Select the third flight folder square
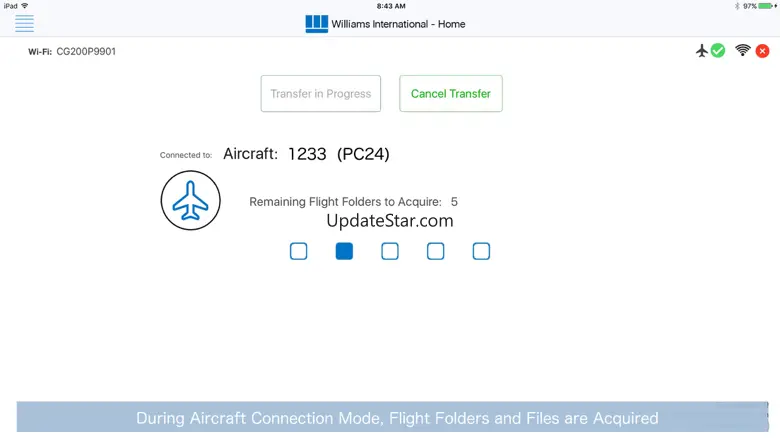 (x=390, y=251)
